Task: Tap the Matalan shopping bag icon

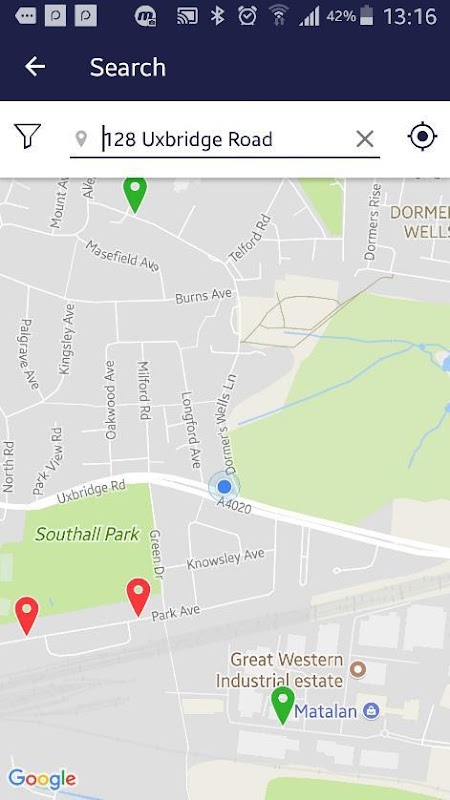Action: (371, 711)
